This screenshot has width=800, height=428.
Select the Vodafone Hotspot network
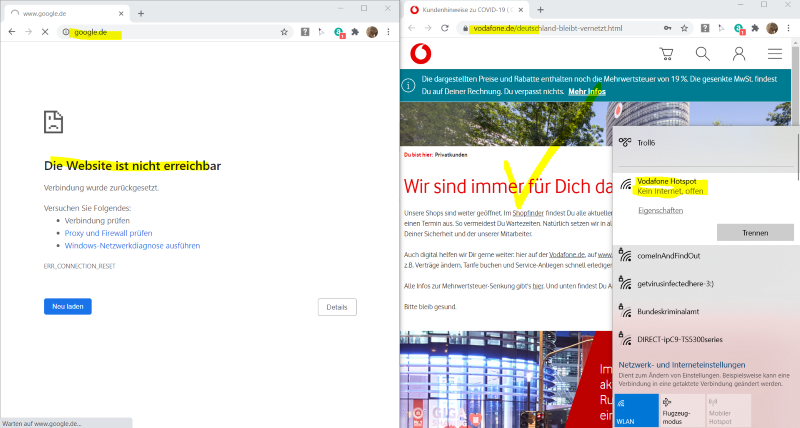704,186
